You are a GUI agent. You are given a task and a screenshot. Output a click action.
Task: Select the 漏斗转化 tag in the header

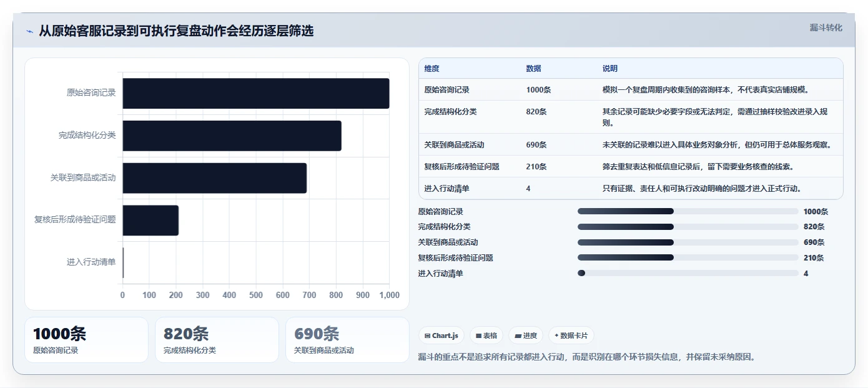point(826,28)
